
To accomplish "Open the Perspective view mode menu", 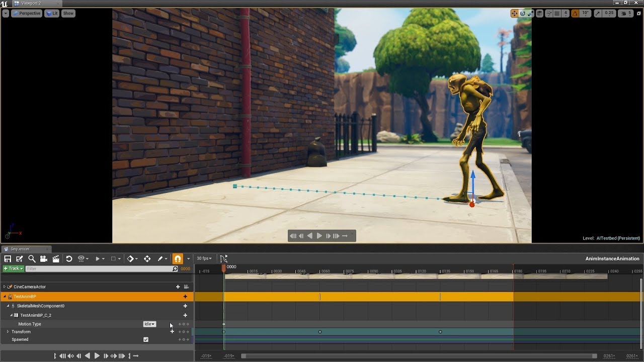I will click(27, 13).
